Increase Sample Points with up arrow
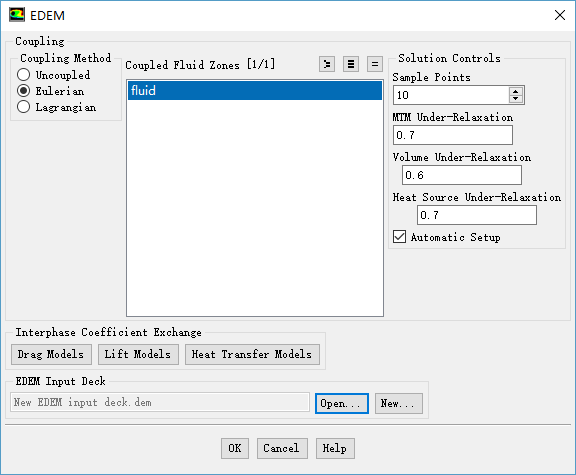 click(516, 91)
